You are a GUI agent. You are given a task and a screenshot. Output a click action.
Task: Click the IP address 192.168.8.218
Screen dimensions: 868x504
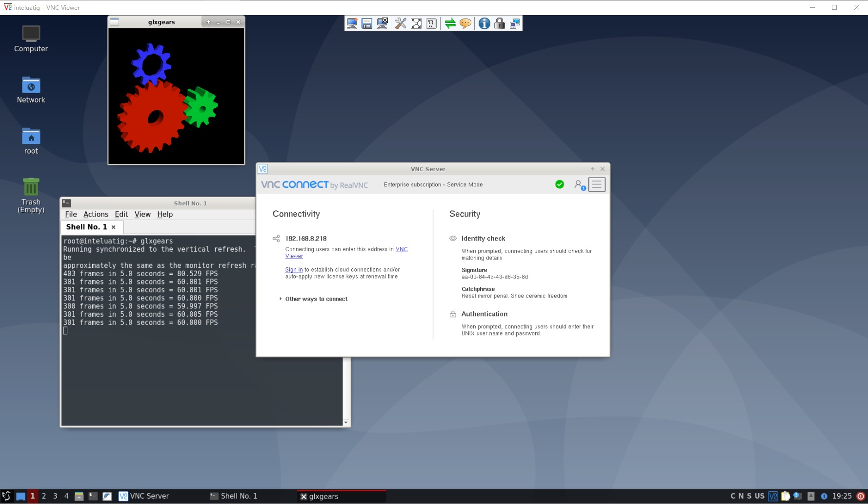(306, 239)
